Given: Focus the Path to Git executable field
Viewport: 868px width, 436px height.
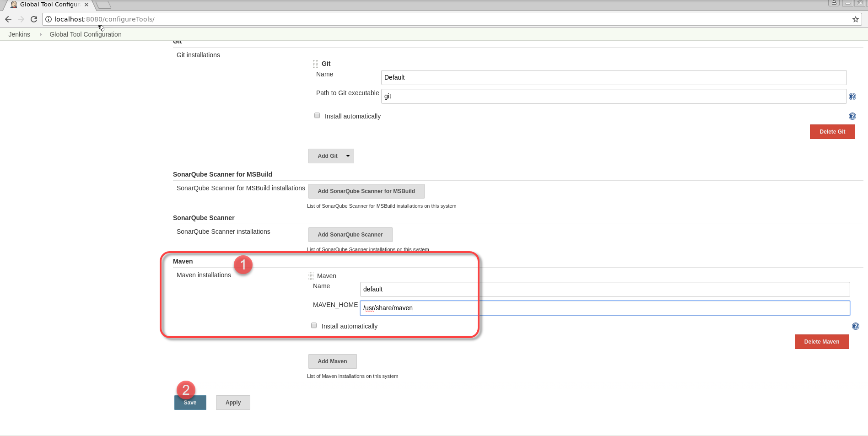Looking at the screenshot, I should [614, 96].
